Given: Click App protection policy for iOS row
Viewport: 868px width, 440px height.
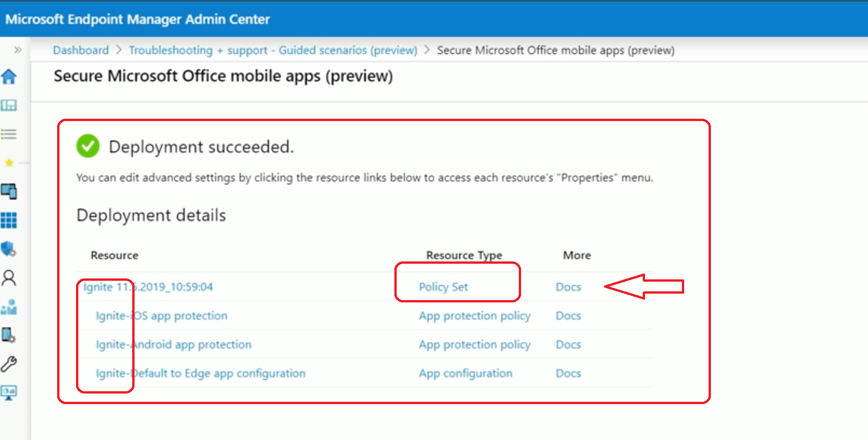Looking at the screenshot, I should (475, 316).
